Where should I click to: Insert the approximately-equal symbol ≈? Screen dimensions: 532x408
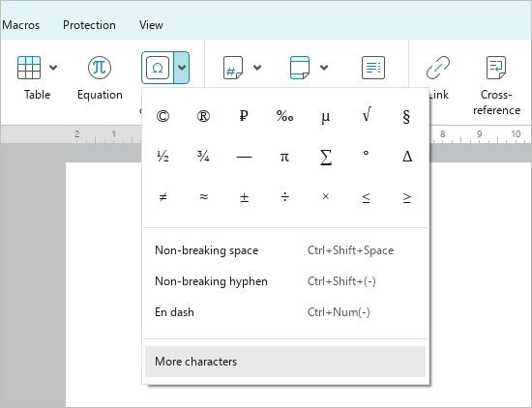[203, 197]
